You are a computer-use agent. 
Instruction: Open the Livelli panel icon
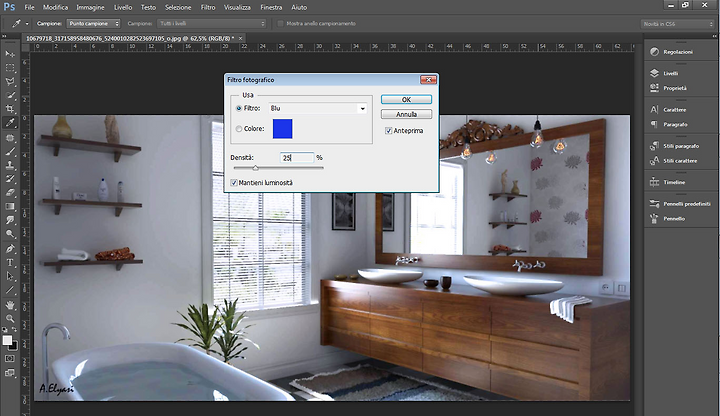point(654,73)
